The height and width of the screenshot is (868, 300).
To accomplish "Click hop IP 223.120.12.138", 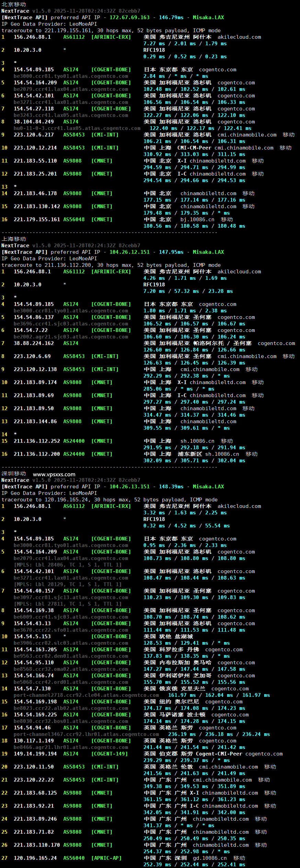I will pyautogui.click(x=35, y=369).
